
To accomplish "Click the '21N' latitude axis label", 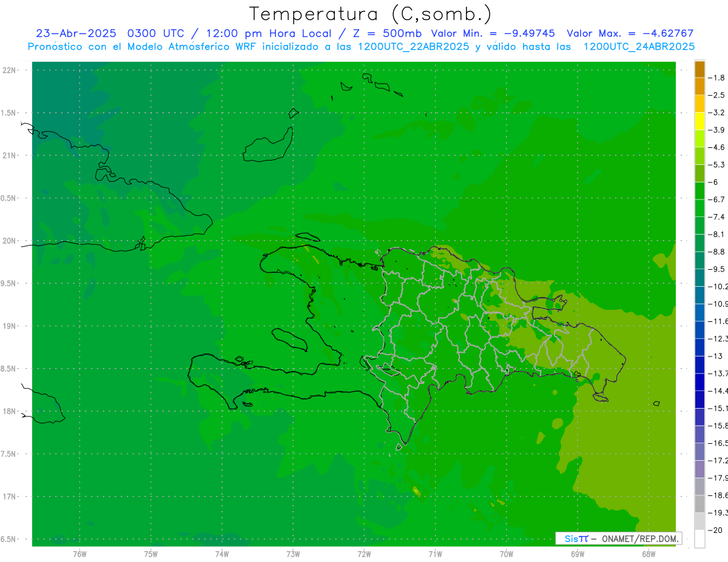I will coord(10,155).
